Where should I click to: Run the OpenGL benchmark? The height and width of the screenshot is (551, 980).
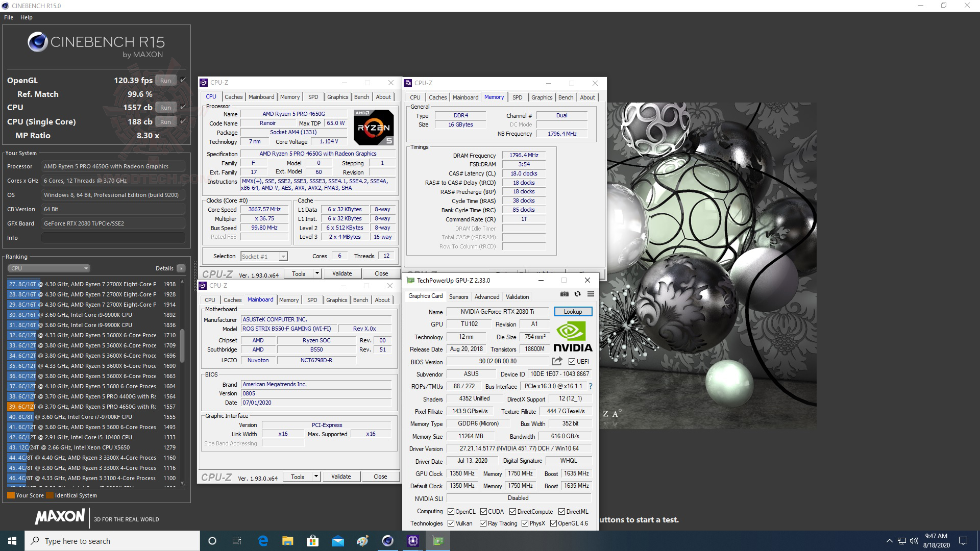[165, 81]
